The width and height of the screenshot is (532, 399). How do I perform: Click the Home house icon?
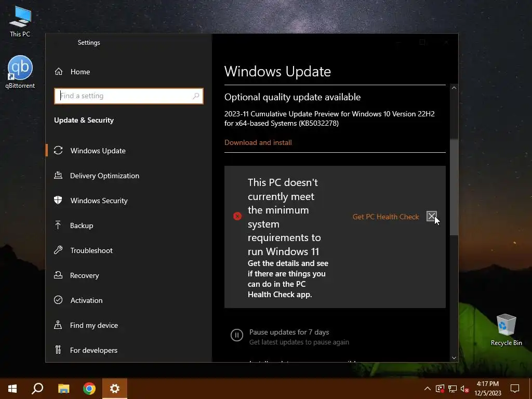[x=59, y=72]
